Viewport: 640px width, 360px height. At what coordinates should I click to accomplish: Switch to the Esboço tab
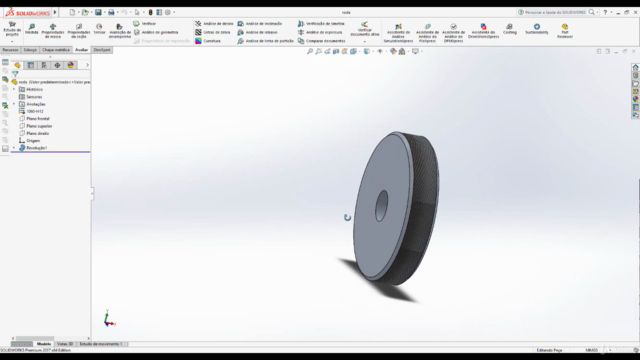[30, 50]
